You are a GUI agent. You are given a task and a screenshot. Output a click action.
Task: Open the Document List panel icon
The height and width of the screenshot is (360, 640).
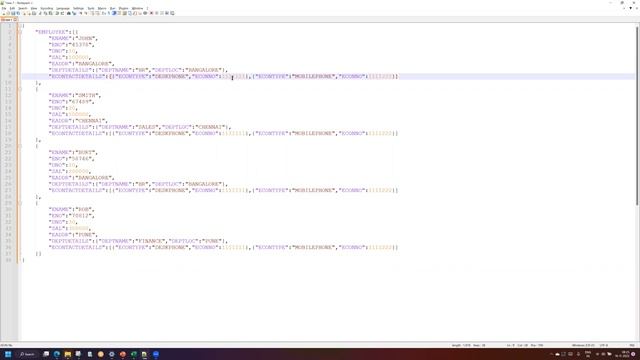coord(130,13)
